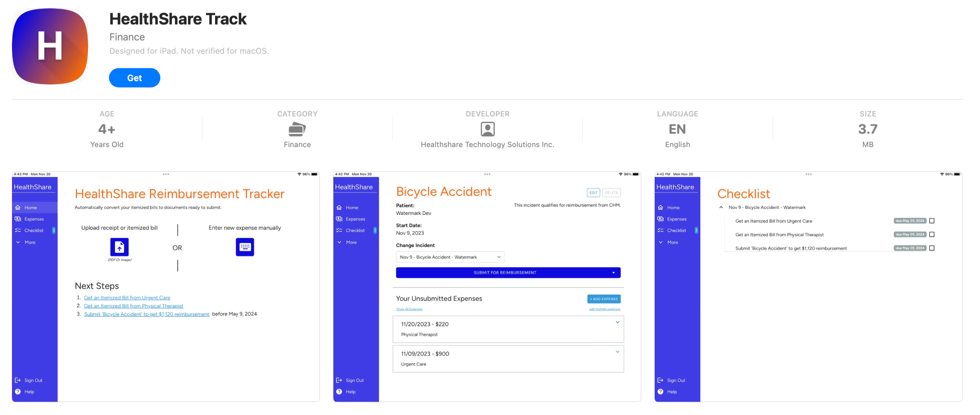Open Get an Itemized Bill from Urgent Care link

(127, 298)
